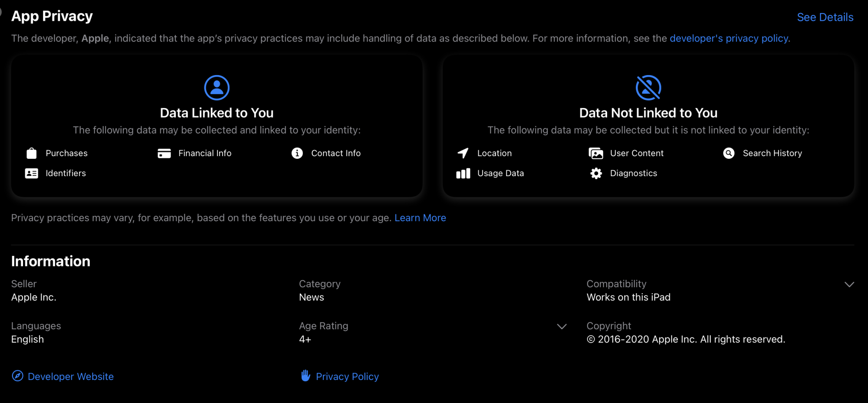The width and height of the screenshot is (868, 403).
Task: Click the English language value
Action: point(27,339)
